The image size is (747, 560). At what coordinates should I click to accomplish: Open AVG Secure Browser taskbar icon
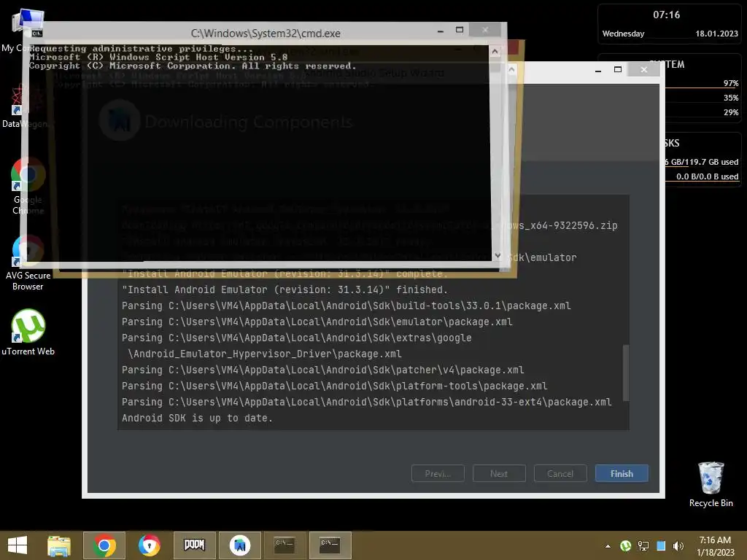pos(149,545)
